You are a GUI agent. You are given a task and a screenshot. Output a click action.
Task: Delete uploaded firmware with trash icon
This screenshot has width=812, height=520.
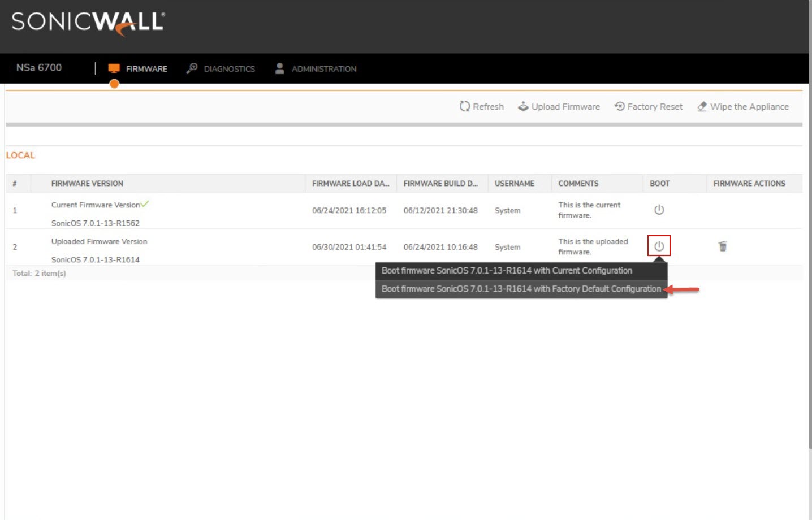point(722,246)
